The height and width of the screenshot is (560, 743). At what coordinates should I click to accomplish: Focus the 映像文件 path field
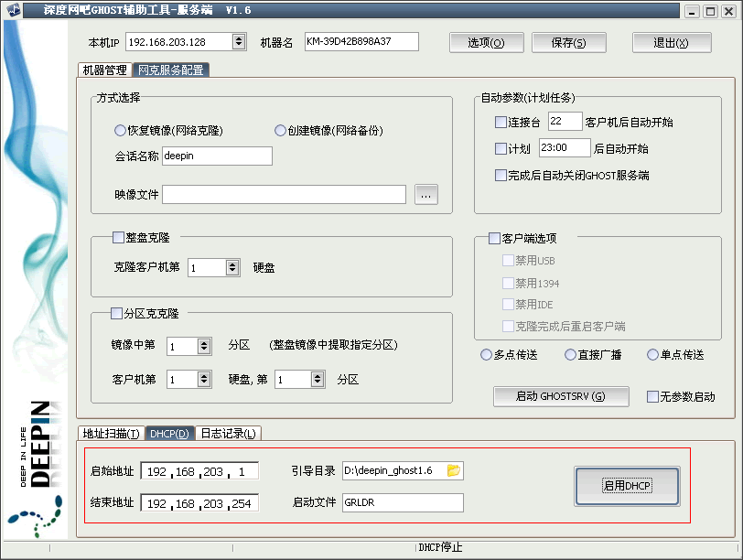pyautogui.click(x=284, y=194)
